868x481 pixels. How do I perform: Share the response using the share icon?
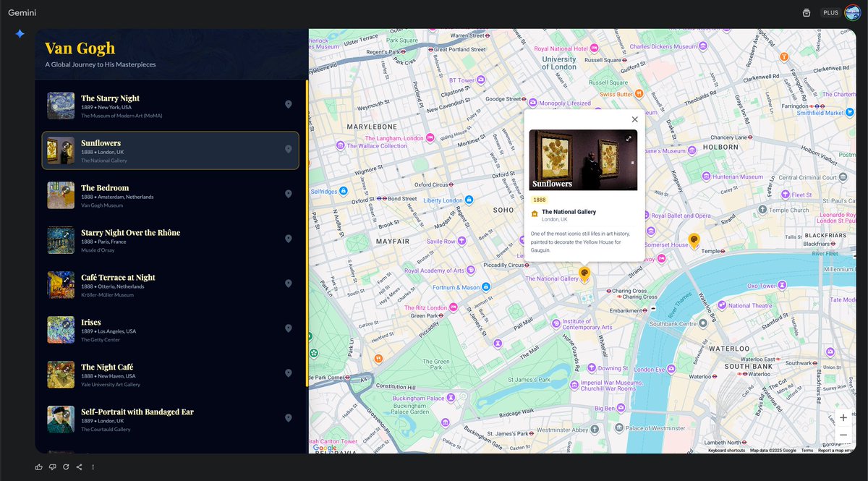pos(78,467)
